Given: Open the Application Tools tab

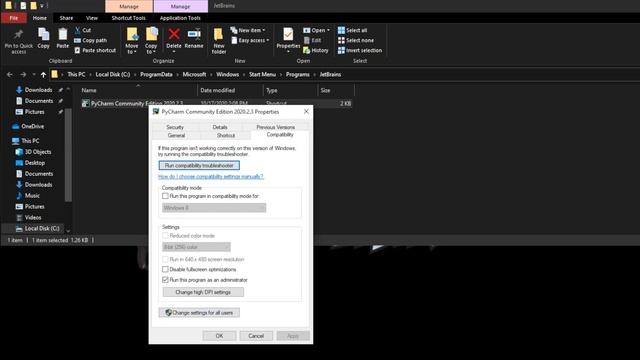Looking at the screenshot, I should coord(180,18).
